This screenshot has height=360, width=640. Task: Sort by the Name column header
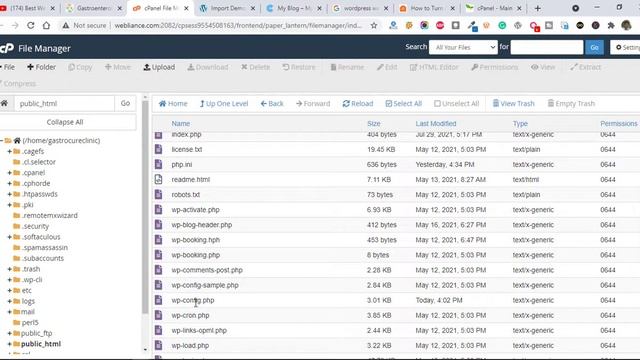180,123
